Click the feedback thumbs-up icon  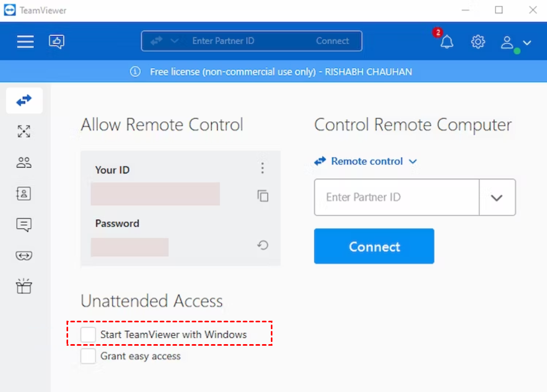coord(56,41)
